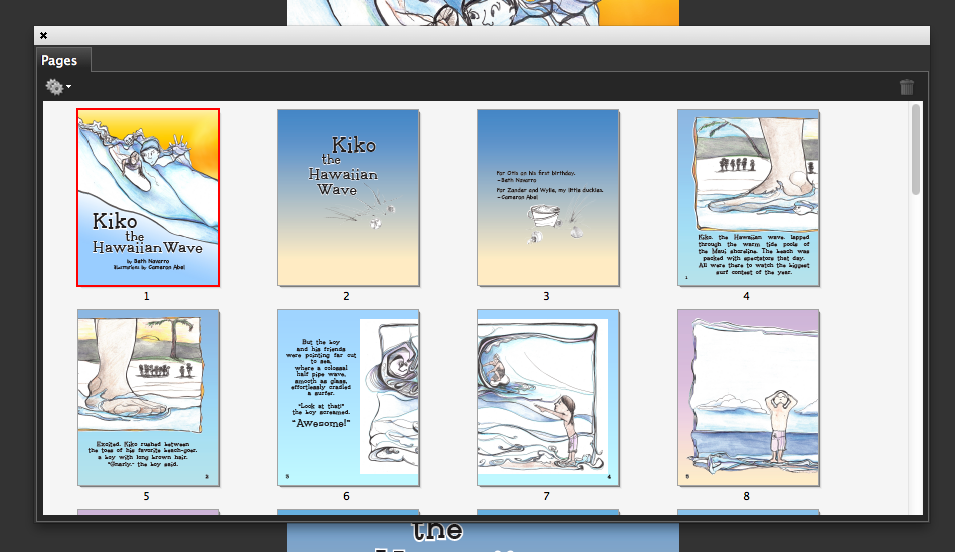This screenshot has height=552, width=955.
Task: Select page 7 boy pointing at wave thumbnail
Action: tap(548, 397)
